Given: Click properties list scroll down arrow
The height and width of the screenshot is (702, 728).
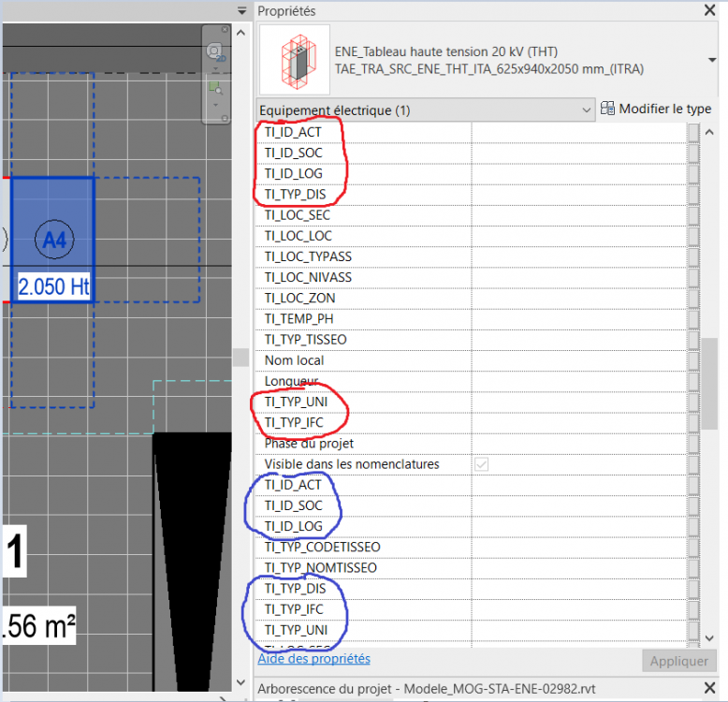Looking at the screenshot, I should coord(709,638).
